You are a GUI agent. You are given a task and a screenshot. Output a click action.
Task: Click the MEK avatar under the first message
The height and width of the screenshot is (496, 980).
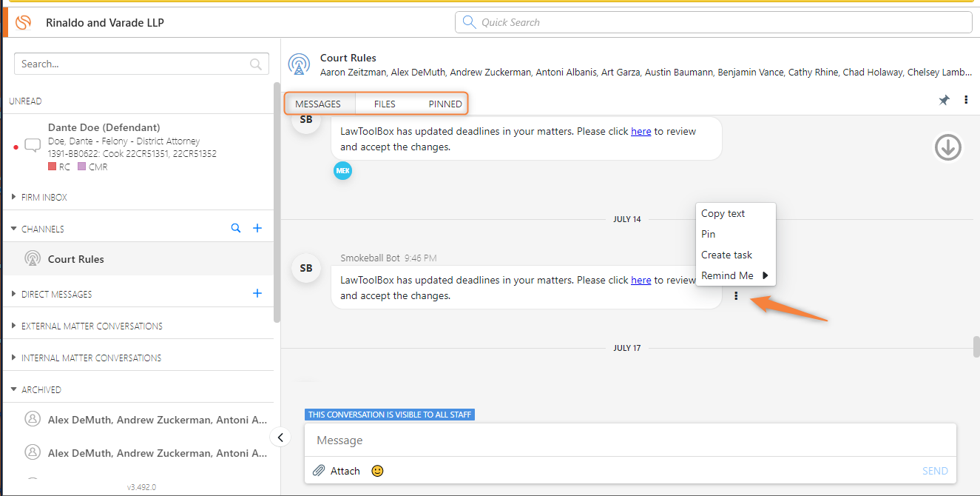pyautogui.click(x=342, y=171)
